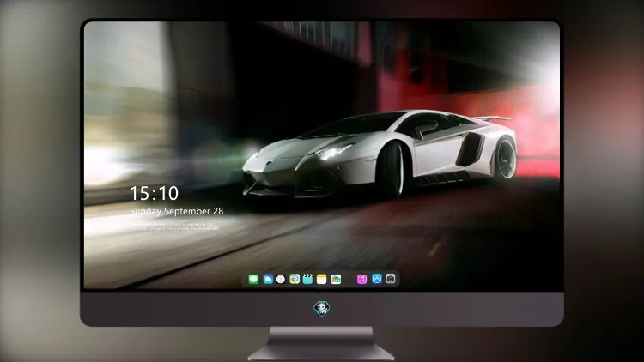Launch the Maps icon in dock
644x362 pixels.
point(294,280)
